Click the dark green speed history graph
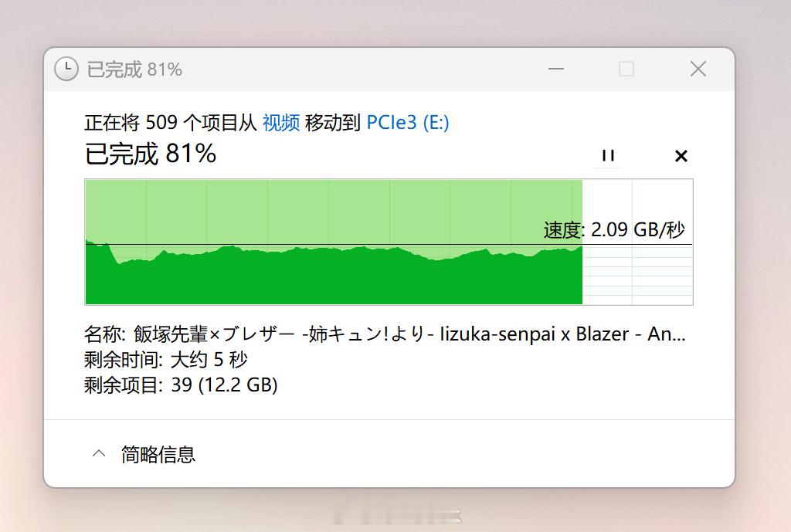791x532 pixels. [x=332, y=278]
